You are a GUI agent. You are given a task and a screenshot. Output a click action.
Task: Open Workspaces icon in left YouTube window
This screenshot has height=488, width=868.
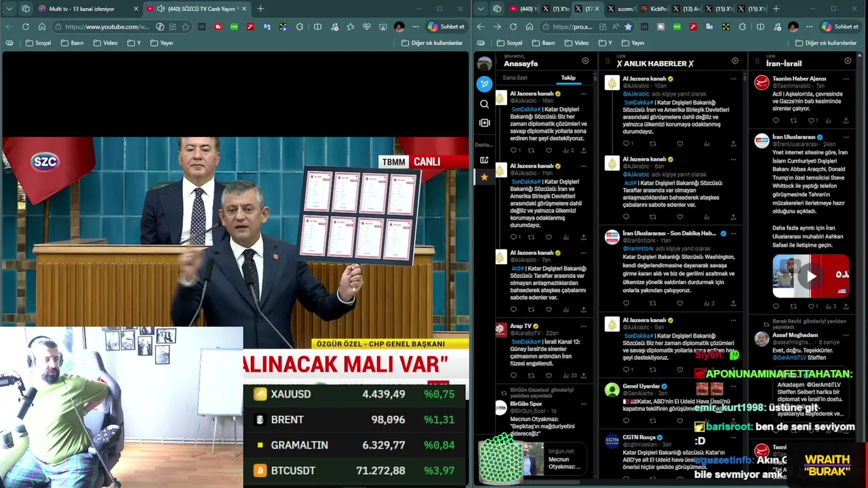click(26, 9)
